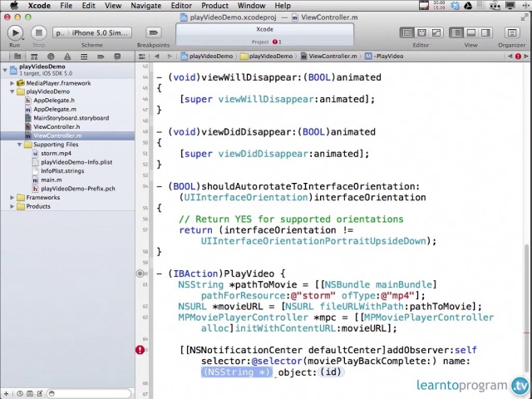Expand the MediaPlayer.framework item
The width and height of the screenshot is (532, 399).
[12, 83]
